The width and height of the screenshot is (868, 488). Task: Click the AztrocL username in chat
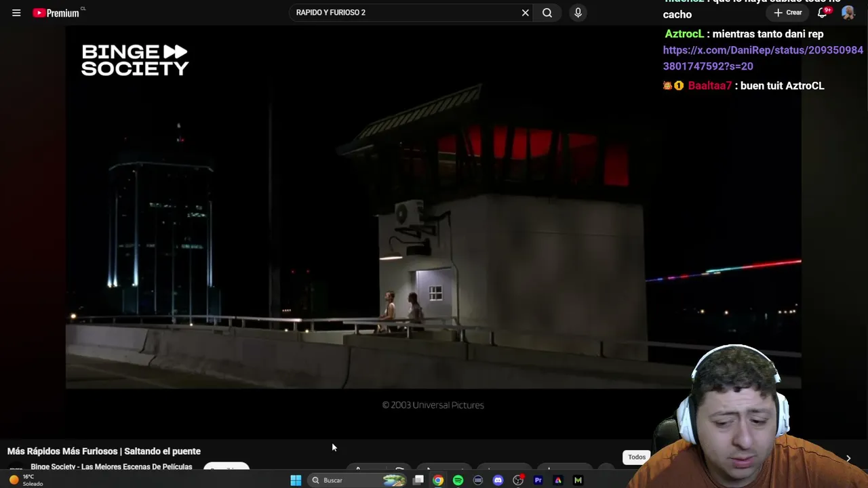684,34
